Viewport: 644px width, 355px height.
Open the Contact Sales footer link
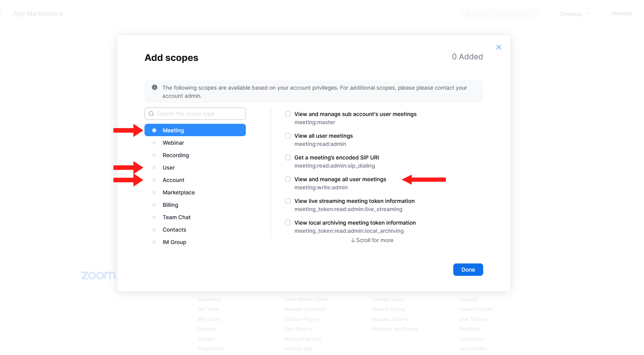click(x=387, y=300)
